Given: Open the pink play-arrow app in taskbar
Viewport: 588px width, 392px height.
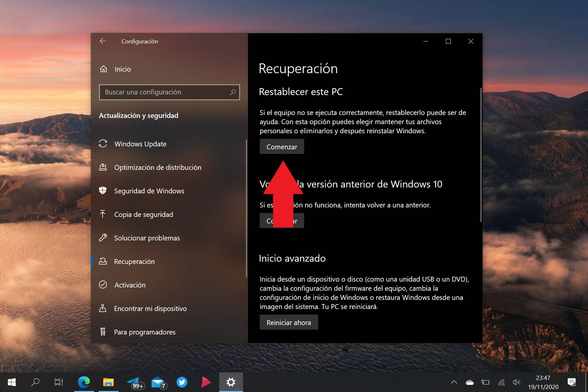Looking at the screenshot, I should tap(206, 382).
